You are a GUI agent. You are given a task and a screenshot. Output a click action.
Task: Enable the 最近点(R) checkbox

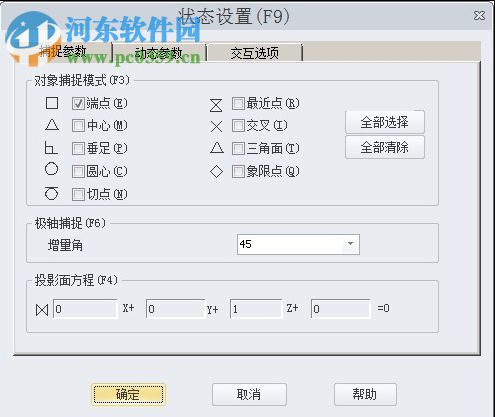(x=238, y=104)
